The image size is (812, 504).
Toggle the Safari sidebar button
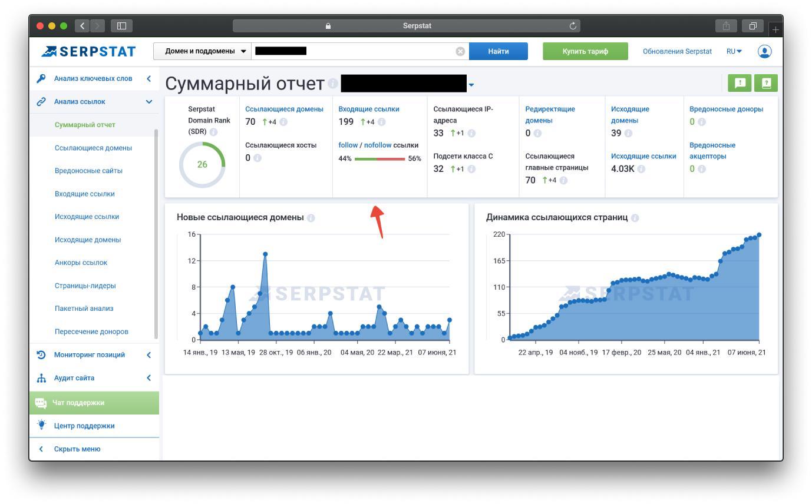tap(122, 26)
